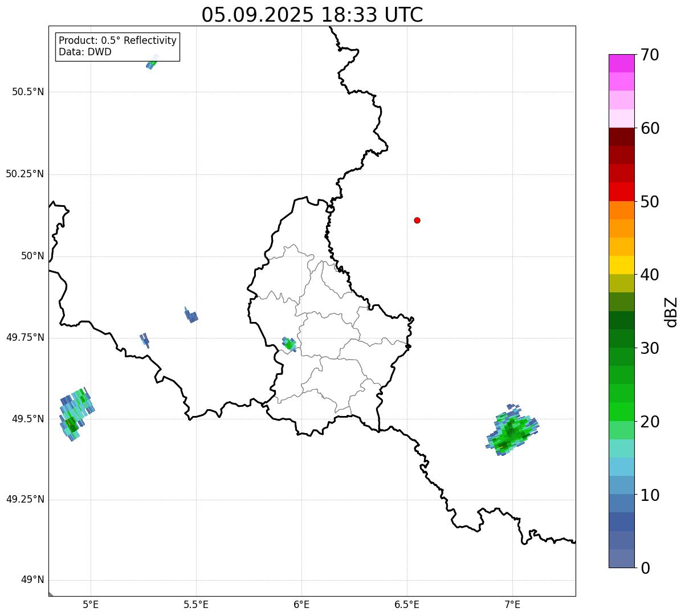Click the 49.5°N latitude label

[x=28, y=419]
